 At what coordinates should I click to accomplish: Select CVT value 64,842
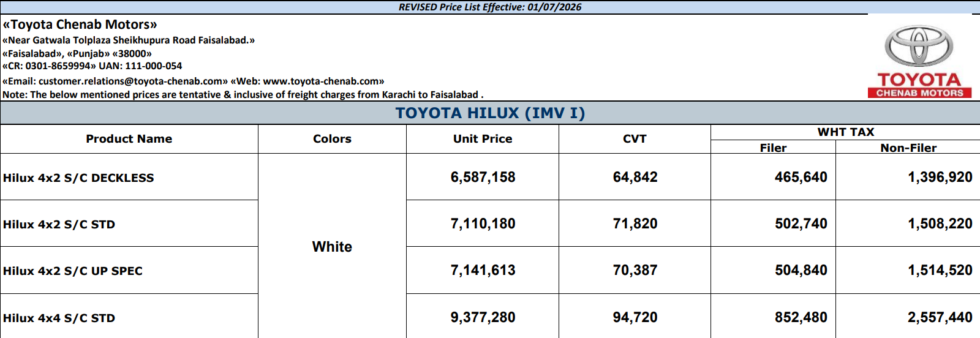(x=635, y=178)
